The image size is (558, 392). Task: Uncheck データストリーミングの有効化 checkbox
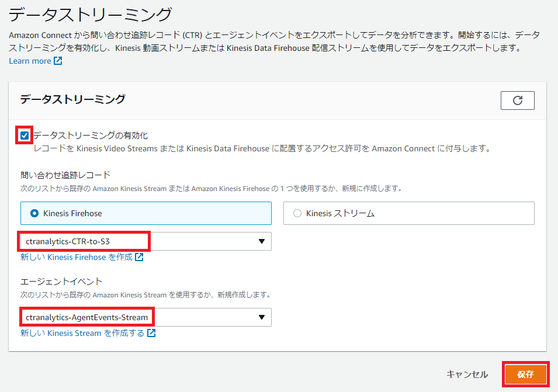[24, 135]
